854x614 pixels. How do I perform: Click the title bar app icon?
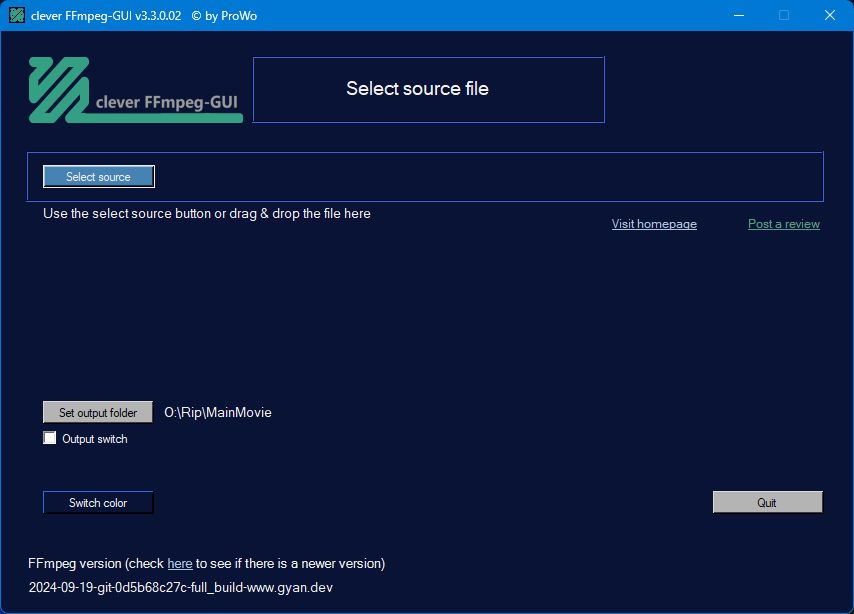[x=17, y=15]
